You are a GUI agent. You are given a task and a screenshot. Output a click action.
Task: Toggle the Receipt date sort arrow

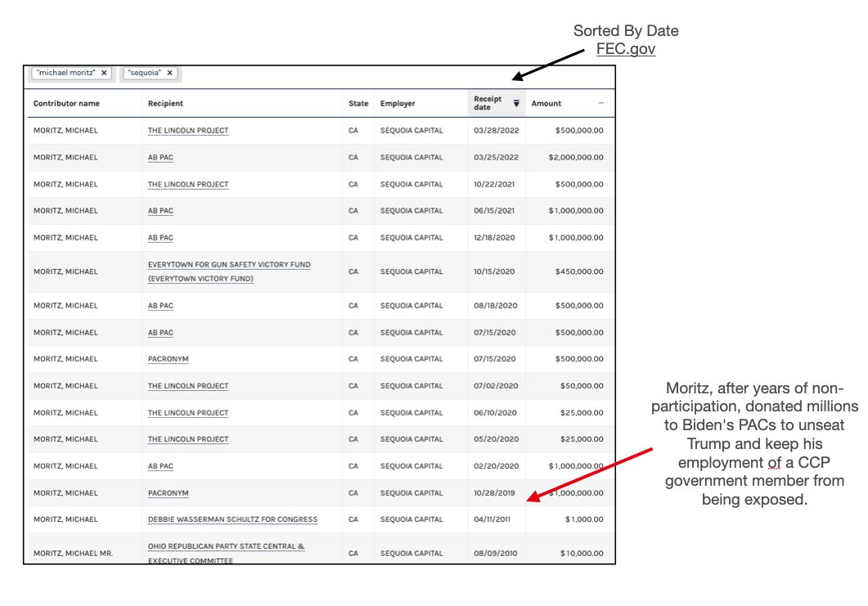pos(516,104)
